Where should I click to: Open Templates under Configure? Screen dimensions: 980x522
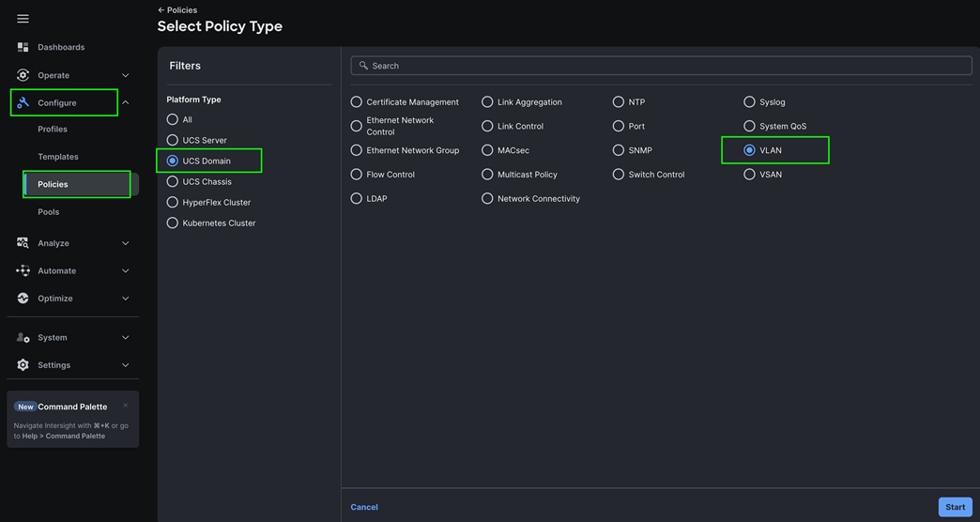point(58,156)
